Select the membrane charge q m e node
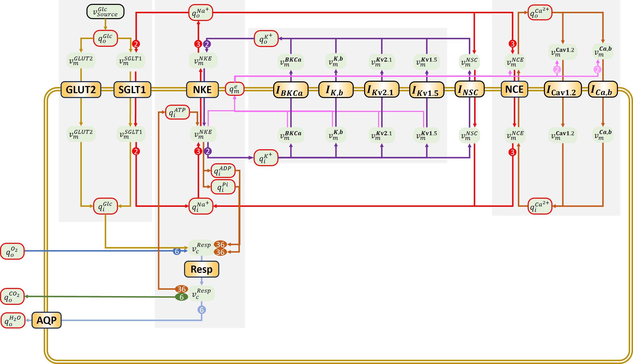This screenshot has height=364, width=633. 235,89
